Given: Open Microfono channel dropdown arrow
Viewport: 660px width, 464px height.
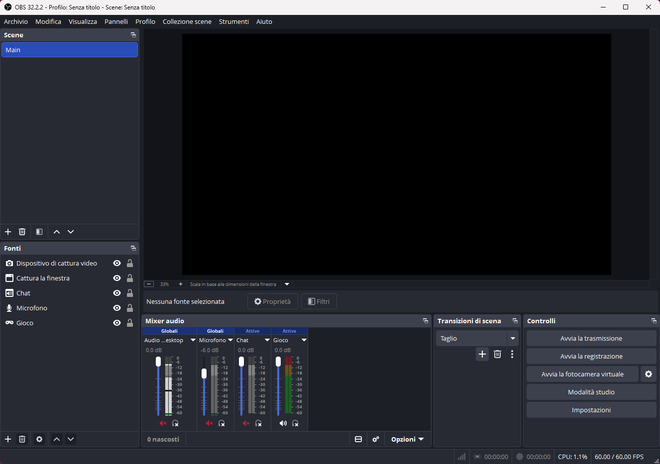Looking at the screenshot, I should pyautogui.click(x=230, y=340).
